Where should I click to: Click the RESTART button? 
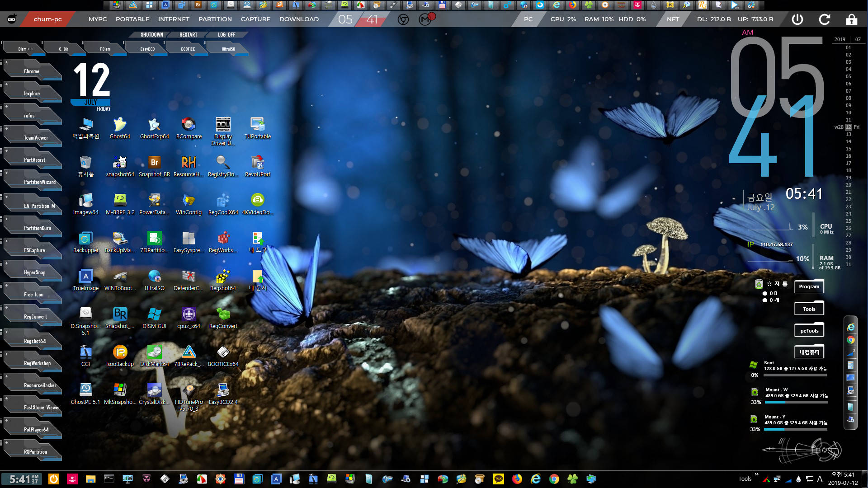pos(188,35)
